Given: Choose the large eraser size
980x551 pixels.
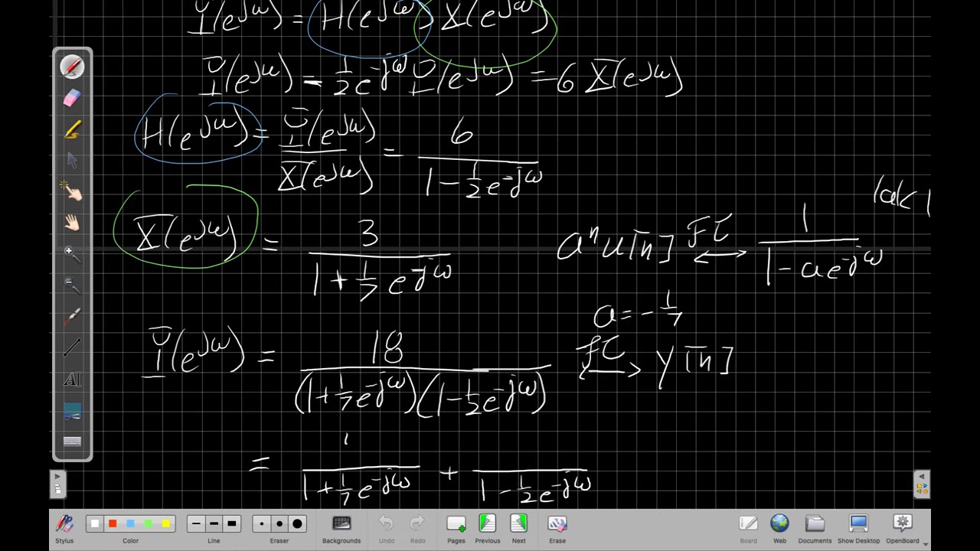Looking at the screenshot, I should tap(297, 523).
